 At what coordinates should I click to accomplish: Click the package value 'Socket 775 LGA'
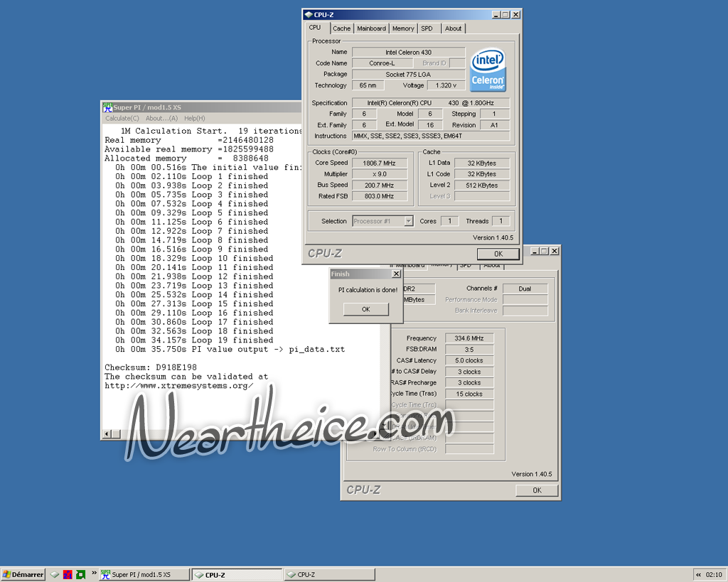tap(409, 74)
